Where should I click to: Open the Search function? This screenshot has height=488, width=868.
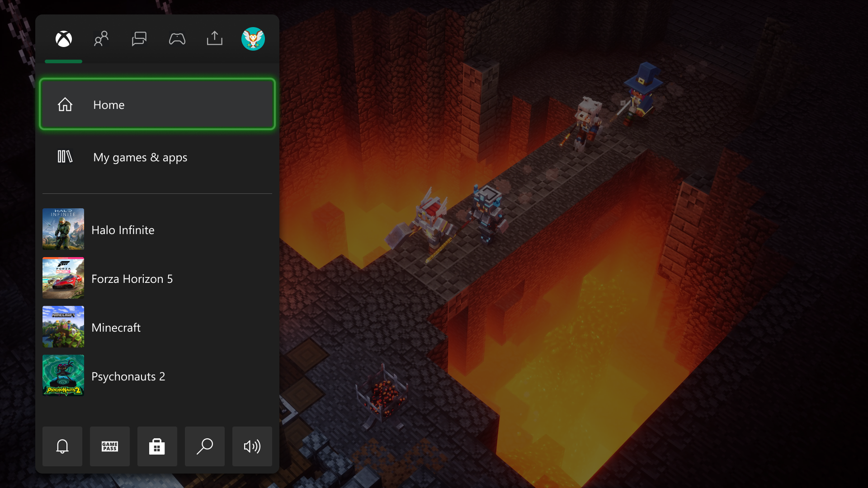tap(205, 446)
